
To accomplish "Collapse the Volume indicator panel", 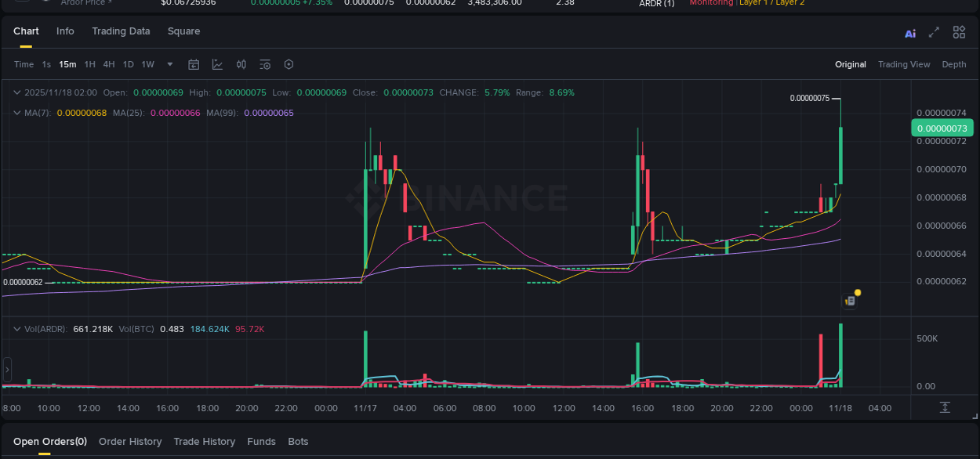I will pyautogui.click(x=16, y=329).
